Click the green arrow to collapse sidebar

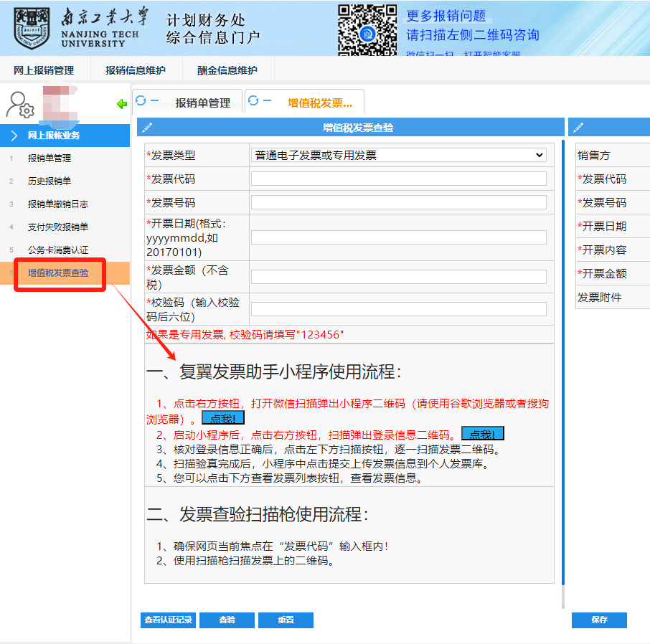pos(121,105)
